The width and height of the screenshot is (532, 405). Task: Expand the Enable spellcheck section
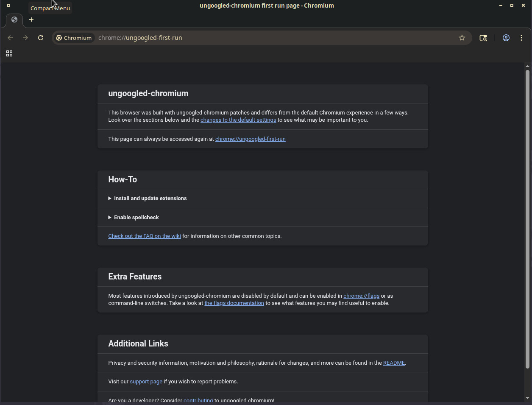[x=136, y=217]
